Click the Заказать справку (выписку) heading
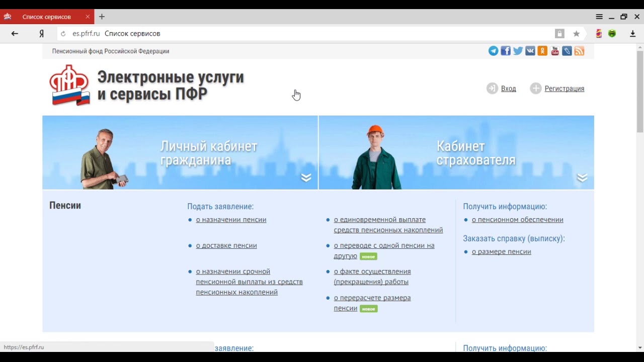The image size is (644, 362). pos(514,238)
